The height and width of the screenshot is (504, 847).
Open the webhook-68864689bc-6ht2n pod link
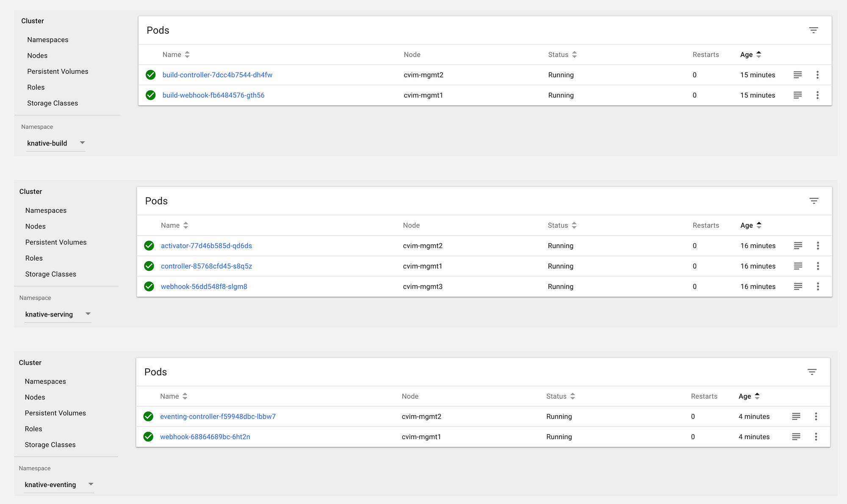pyautogui.click(x=205, y=437)
